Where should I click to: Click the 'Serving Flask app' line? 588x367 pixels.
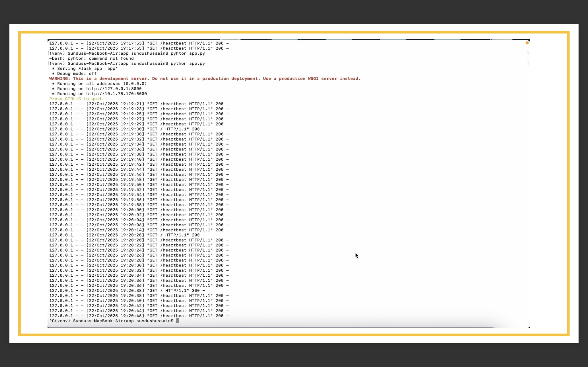point(85,68)
